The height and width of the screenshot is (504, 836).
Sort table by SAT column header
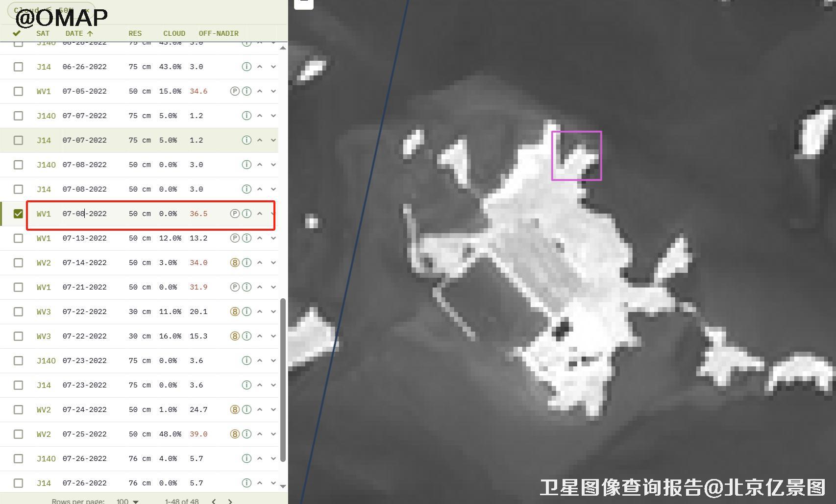pyautogui.click(x=43, y=33)
